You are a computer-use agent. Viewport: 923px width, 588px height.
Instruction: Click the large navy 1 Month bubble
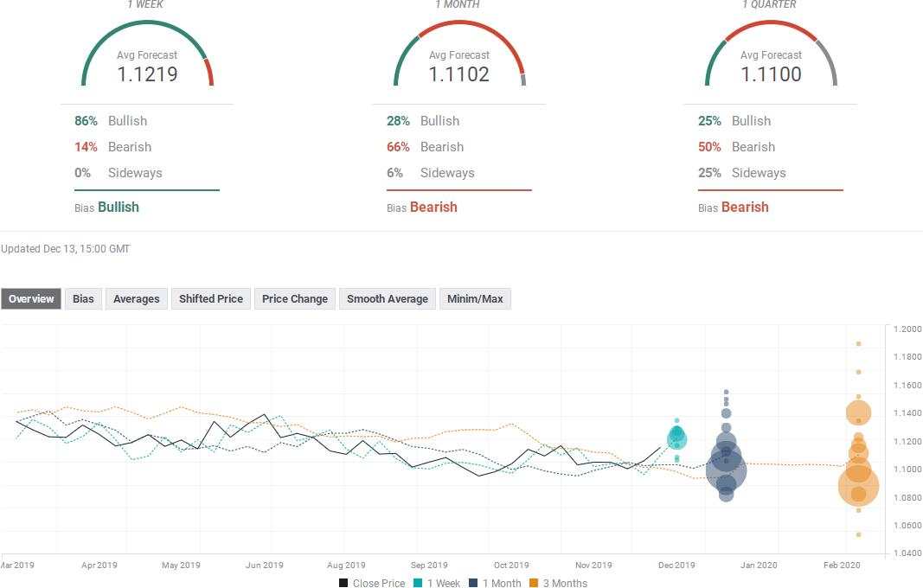click(x=727, y=470)
